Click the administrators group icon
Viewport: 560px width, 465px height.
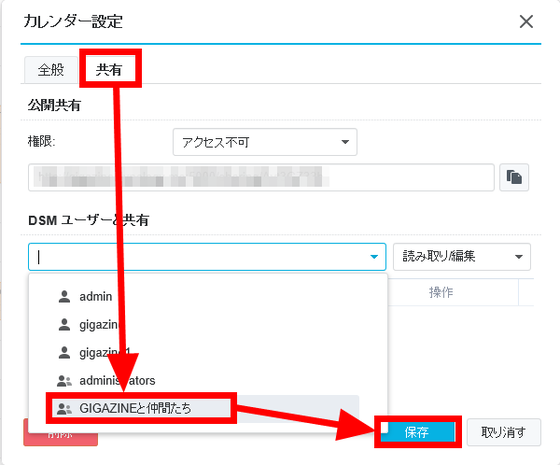tap(64, 381)
